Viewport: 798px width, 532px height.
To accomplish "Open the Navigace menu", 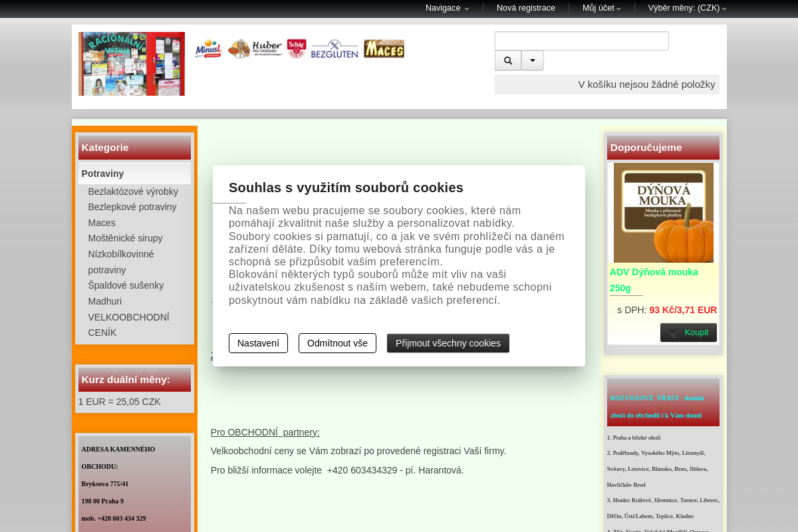I will point(447,8).
